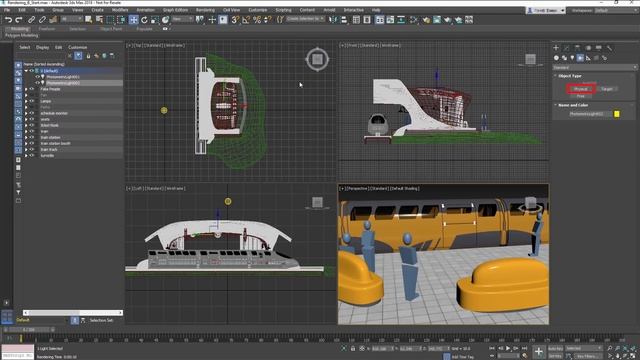Open the selection filter dropdown in toolbar
Image resolution: width=640 pixels, height=360 pixels.
click(71, 19)
